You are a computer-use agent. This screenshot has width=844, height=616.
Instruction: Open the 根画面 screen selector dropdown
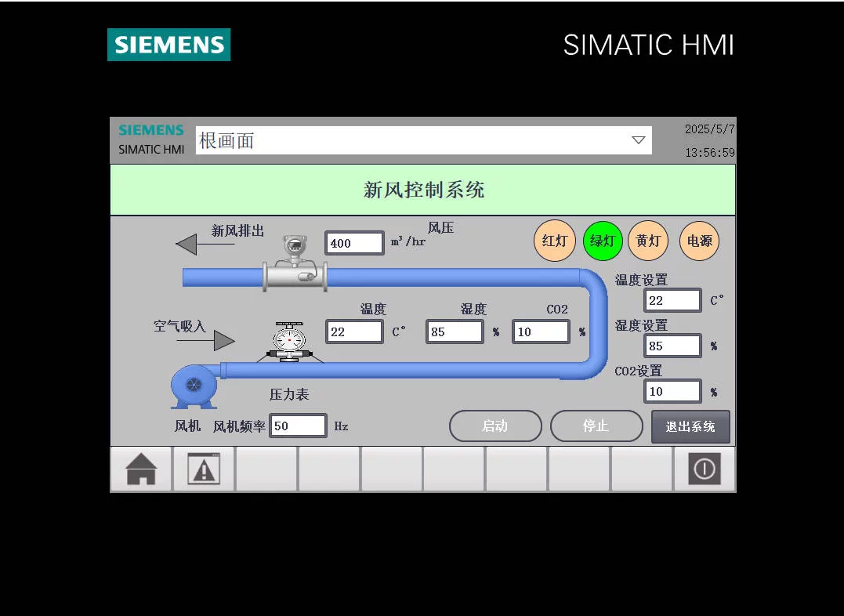point(640,140)
